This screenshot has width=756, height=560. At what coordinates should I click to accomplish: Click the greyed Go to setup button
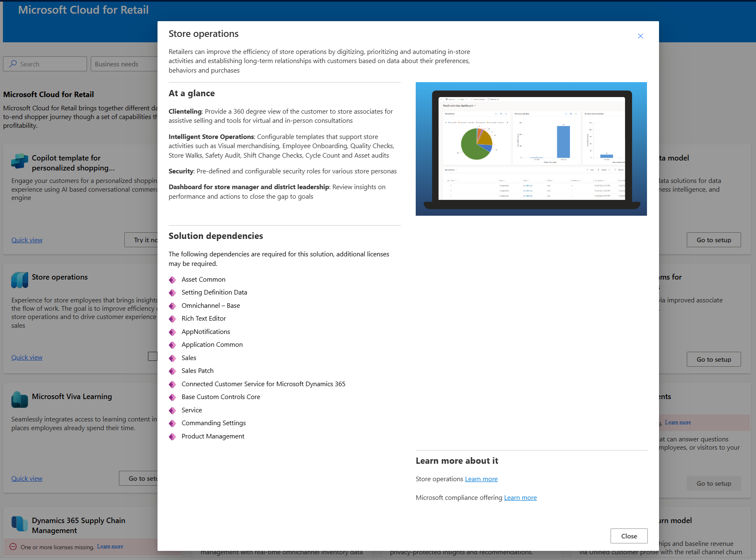(714, 483)
